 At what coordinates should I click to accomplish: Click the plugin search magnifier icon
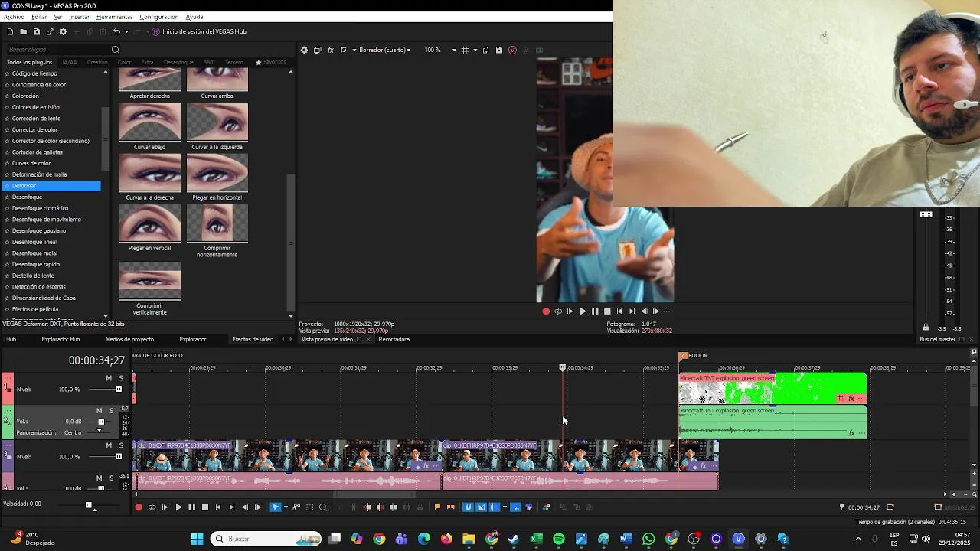(116, 50)
